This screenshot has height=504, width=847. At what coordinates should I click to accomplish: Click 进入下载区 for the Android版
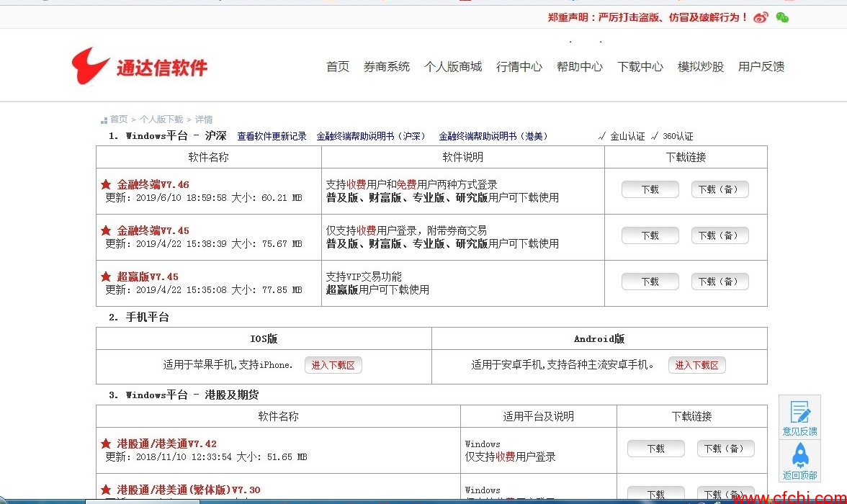(697, 365)
